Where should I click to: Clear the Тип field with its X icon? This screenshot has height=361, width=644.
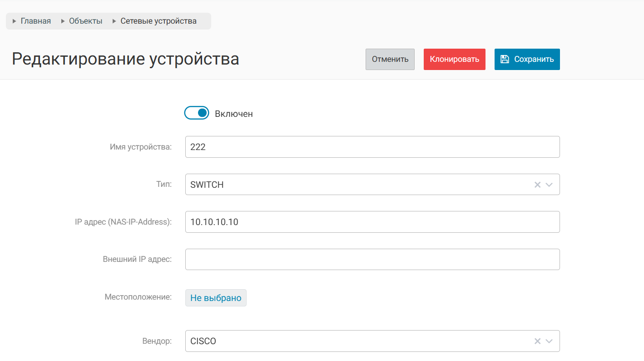click(x=537, y=185)
